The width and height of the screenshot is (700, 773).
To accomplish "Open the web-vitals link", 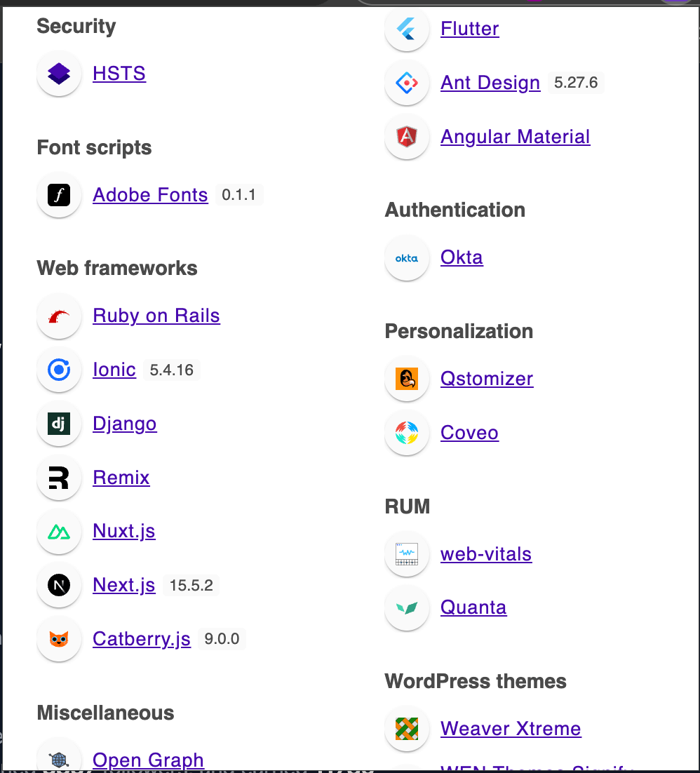I will [x=486, y=554].
